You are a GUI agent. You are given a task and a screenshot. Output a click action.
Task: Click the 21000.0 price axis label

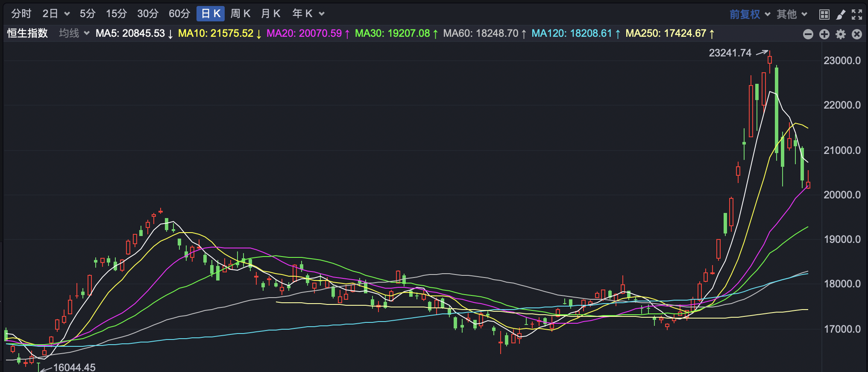842,151
